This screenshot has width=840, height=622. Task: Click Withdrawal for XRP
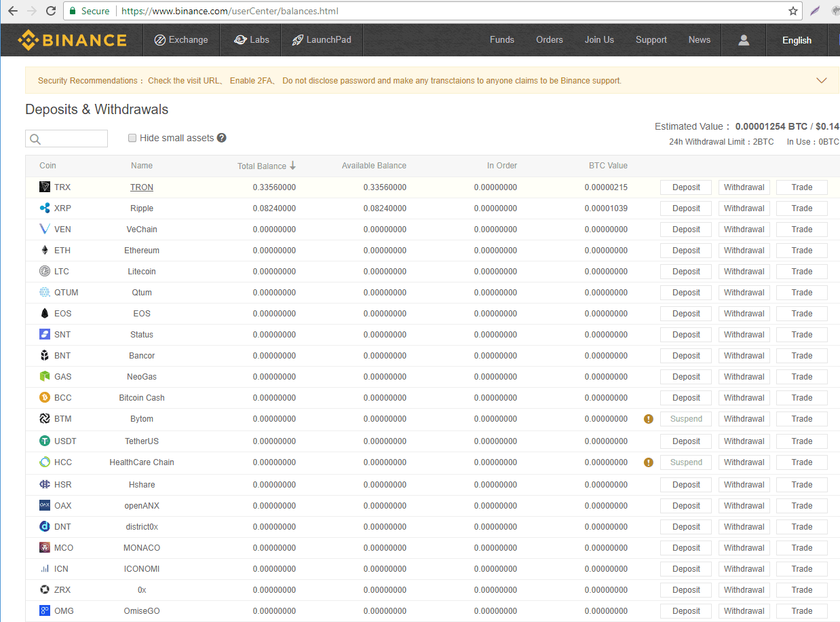744,208
